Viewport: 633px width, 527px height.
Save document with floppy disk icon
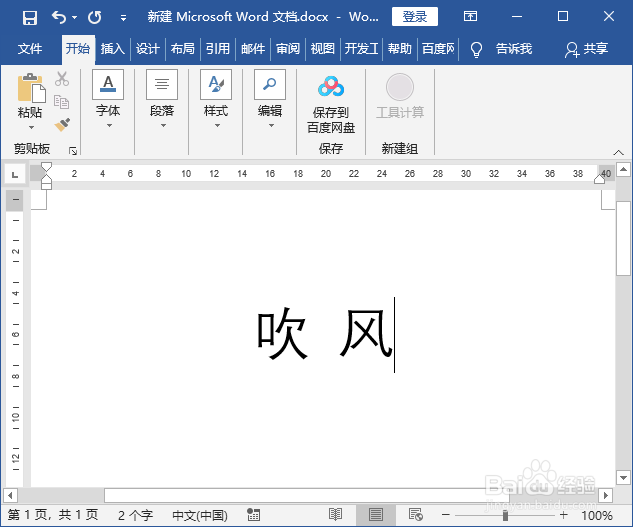coord(30,17)
